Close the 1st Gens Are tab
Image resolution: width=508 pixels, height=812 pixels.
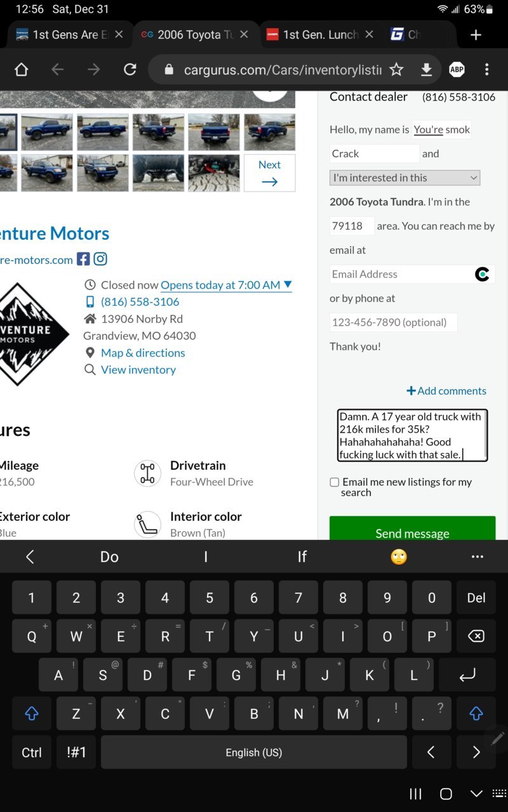pos(118,35)
